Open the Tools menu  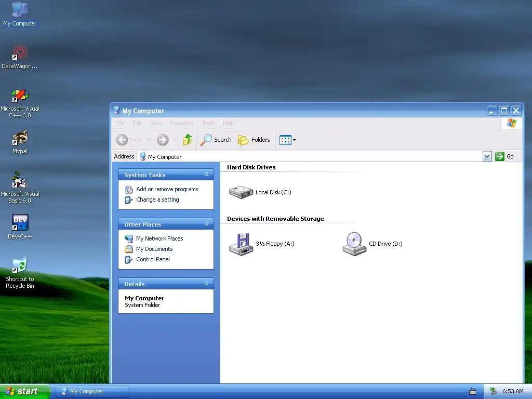[208, 123]
